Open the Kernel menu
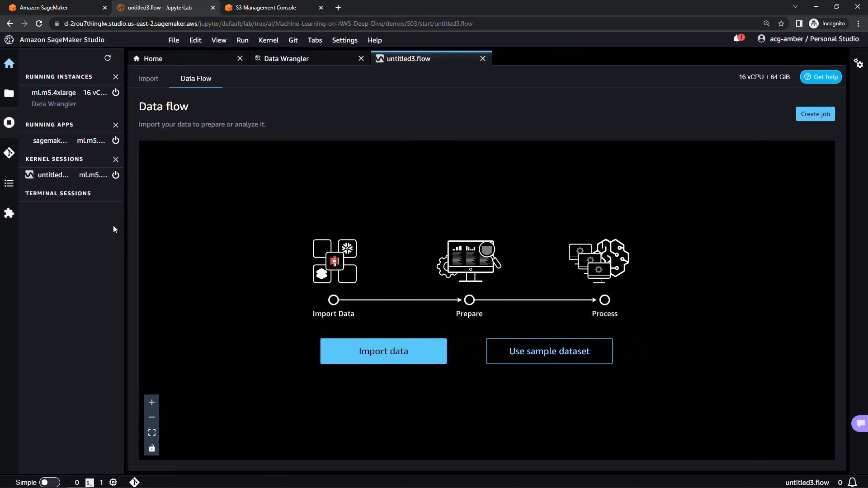Viewport: 868px width, 488px height. click(268, 40)
